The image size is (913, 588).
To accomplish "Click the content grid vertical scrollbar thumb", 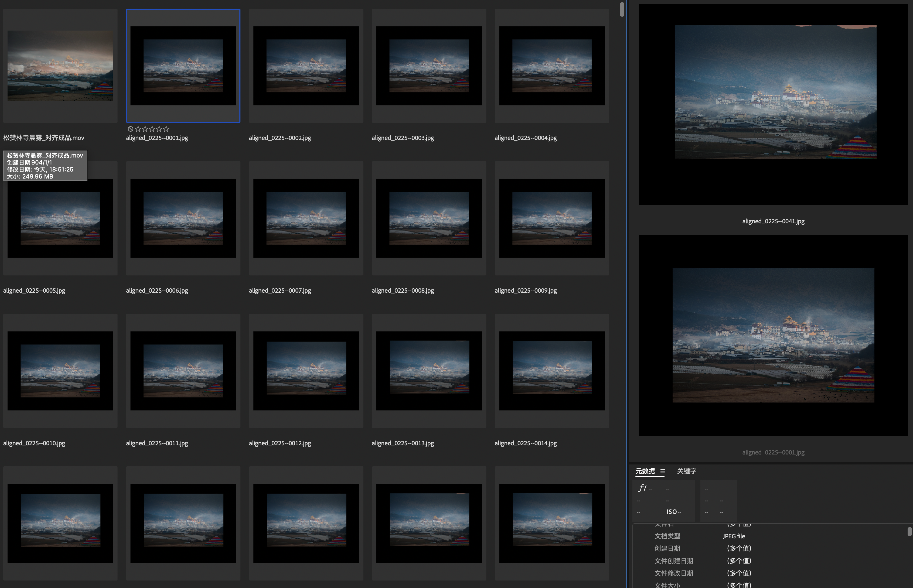I will [x=622, y=9].
